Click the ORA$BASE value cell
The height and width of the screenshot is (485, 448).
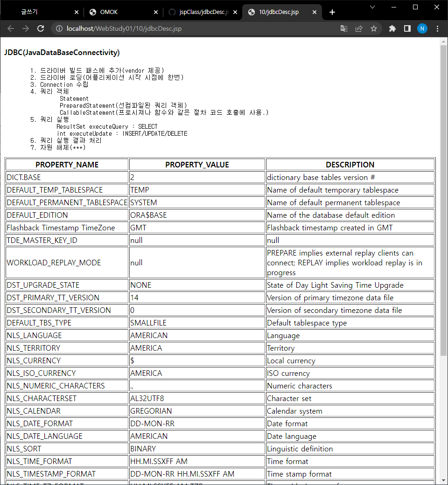197,215
